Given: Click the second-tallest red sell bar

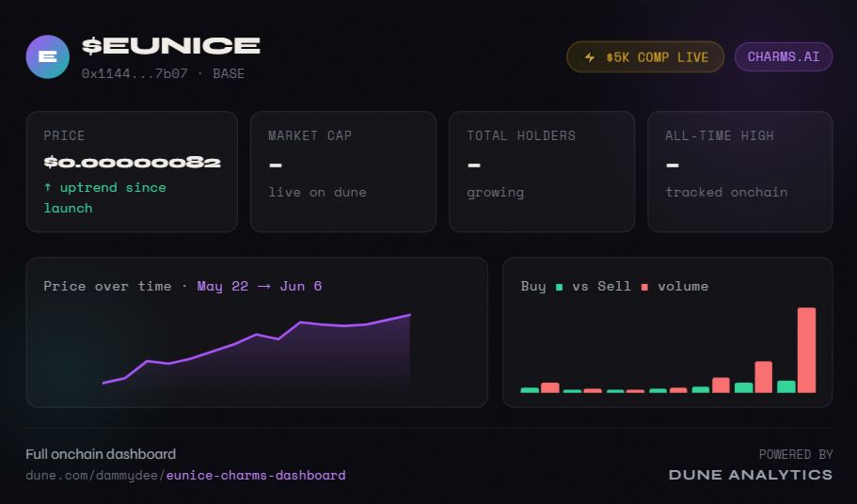Looking at the screenshot, I should pyautogui.click(x=764, y=377).
